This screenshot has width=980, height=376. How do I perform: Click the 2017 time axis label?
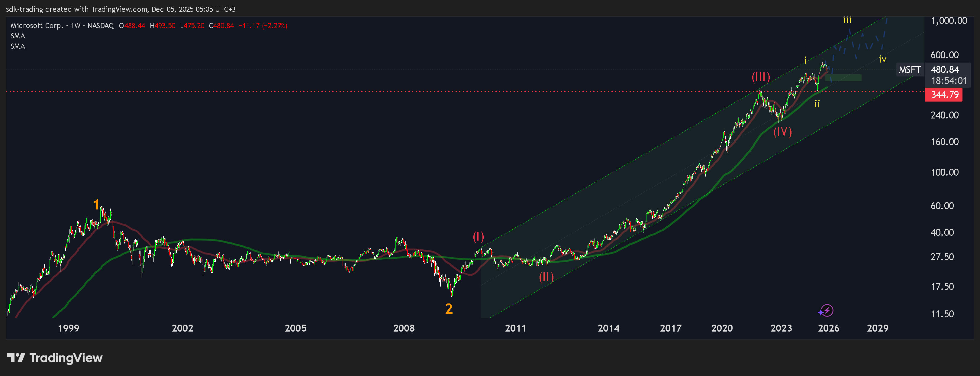(671, 328)
